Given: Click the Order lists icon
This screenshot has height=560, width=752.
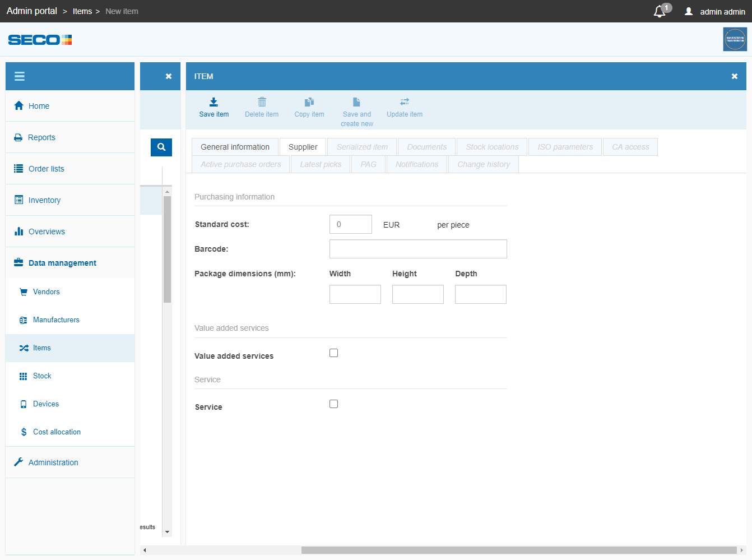Looking at the screenshot, I should (18, 169).
